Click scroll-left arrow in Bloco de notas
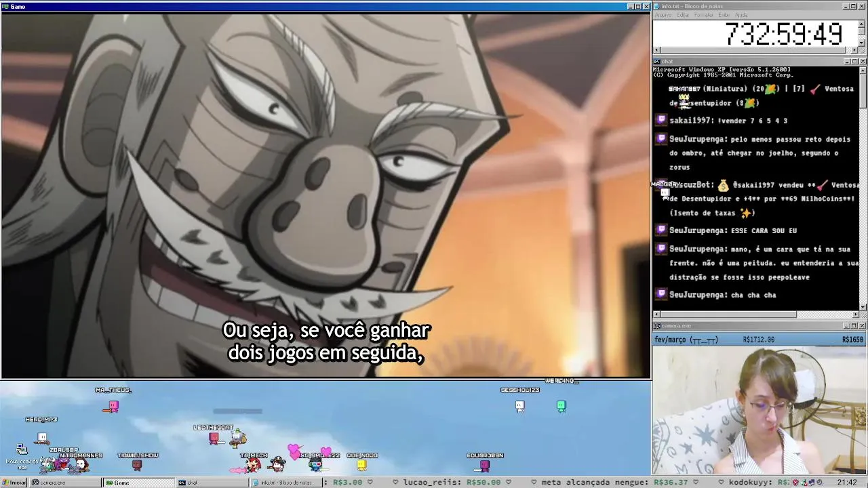The width and height of the screenshot is (868, 488). tap(656, 50)
